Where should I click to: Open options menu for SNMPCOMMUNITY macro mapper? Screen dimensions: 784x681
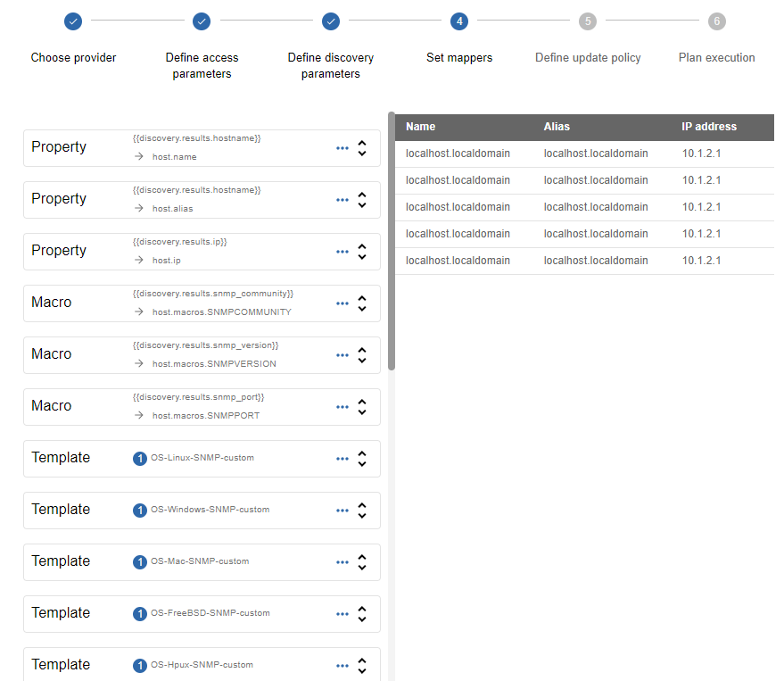[x=342, y=303]
